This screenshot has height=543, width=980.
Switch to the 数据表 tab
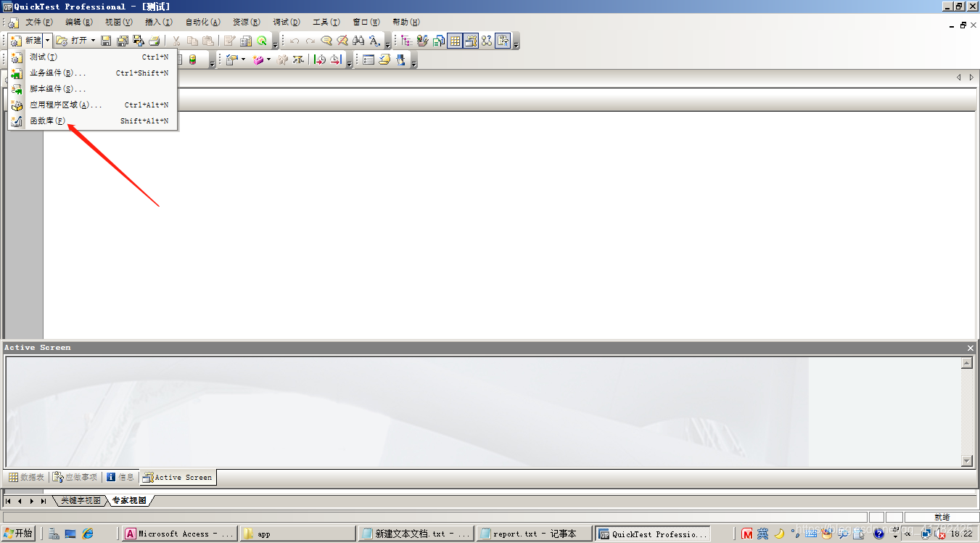coord(26,477)
